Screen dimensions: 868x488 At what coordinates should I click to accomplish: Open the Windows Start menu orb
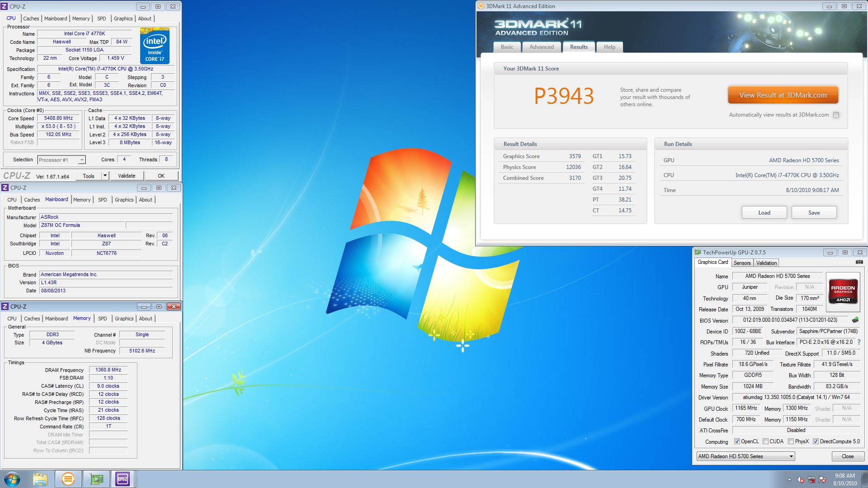(12, 479)
